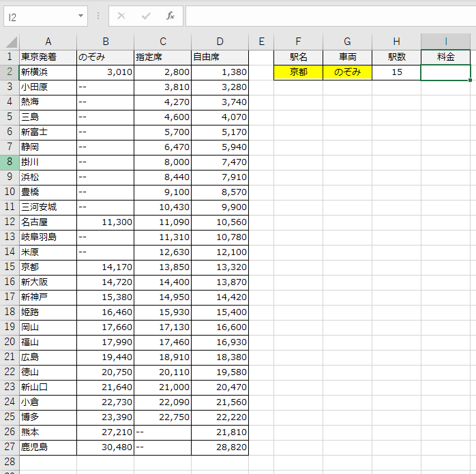Click cell with 名古屋 station name
The height and width of the screenshot is (474, 476).
(48, 222)
